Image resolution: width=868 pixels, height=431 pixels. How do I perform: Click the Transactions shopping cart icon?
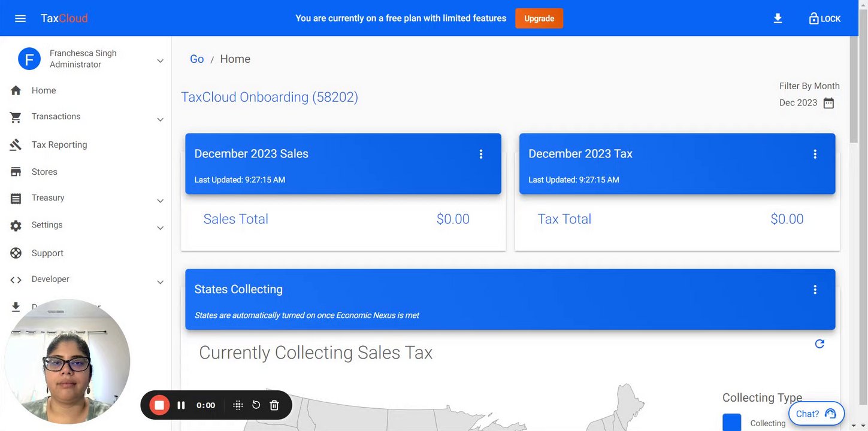click(16, 117)
